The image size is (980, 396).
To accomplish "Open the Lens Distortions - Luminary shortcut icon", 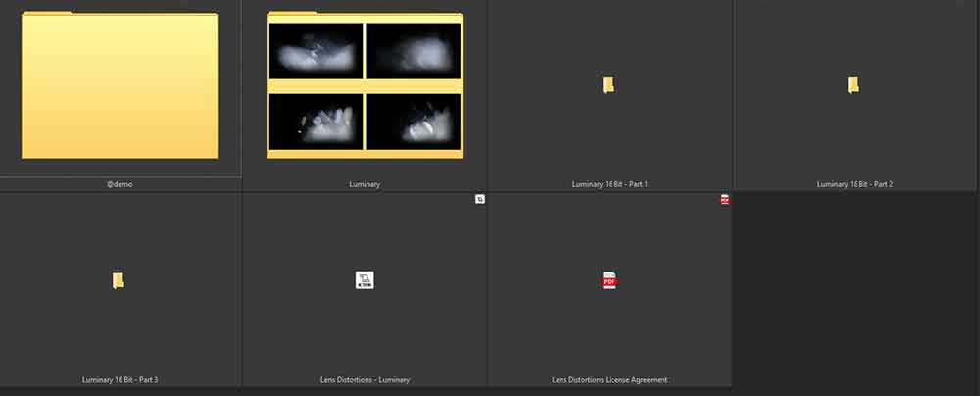I will pyautogui.click(x=365, y=280).
